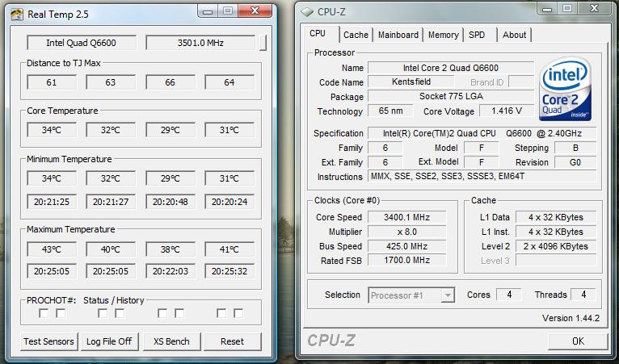The image size is (619, 364).
Task: Open the Memory tab
Action: [x=444, y=35]
